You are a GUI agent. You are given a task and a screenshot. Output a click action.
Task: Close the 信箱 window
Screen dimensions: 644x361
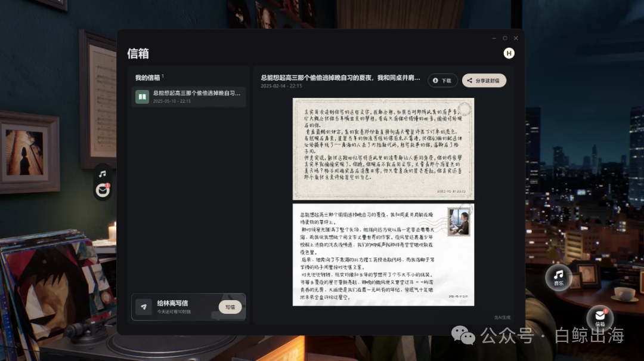point(516,38)
